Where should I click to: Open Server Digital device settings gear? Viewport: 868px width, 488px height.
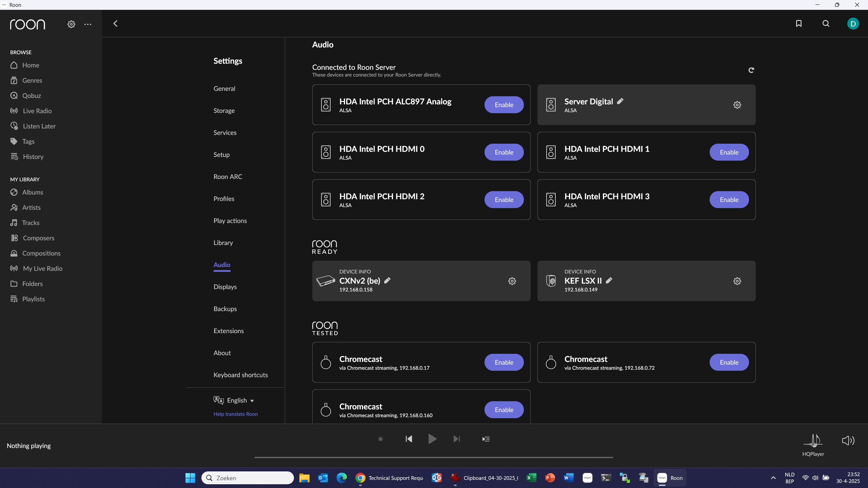coord(737,105)
